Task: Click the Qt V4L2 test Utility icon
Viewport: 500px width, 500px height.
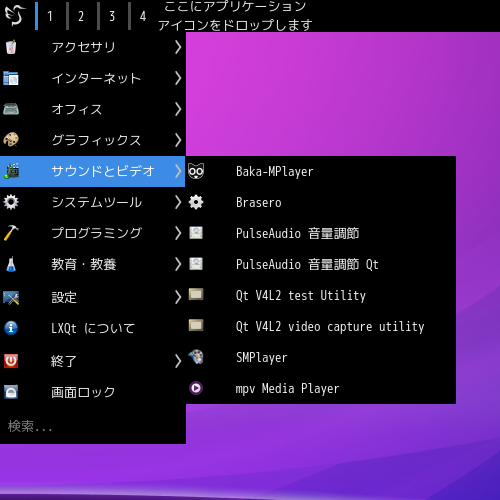Action: (196, 294)
